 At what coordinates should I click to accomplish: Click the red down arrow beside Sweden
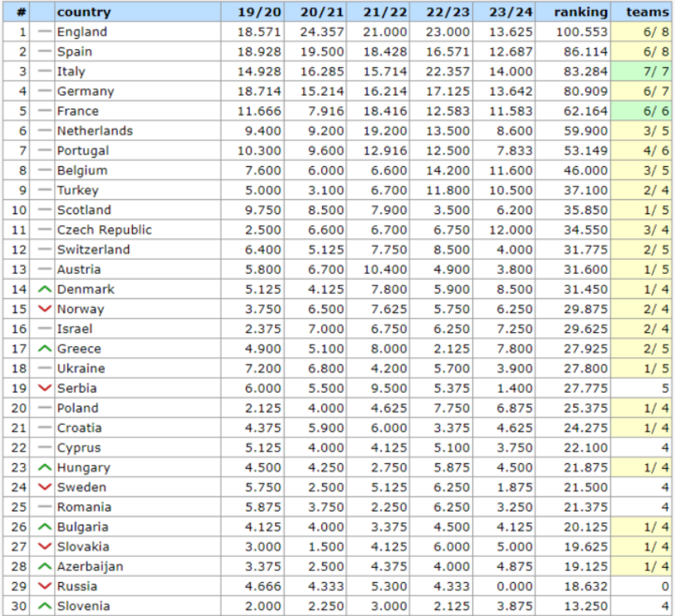44,487
